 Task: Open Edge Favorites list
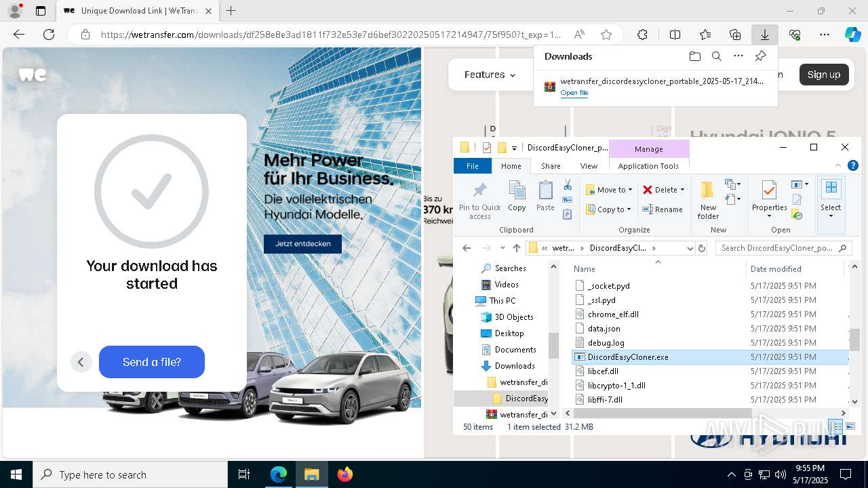tap(705, 35)
